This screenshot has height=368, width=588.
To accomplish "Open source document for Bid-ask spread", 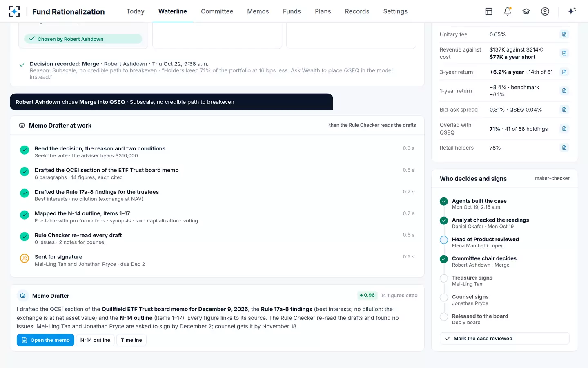I will click(x=564, y=110).
